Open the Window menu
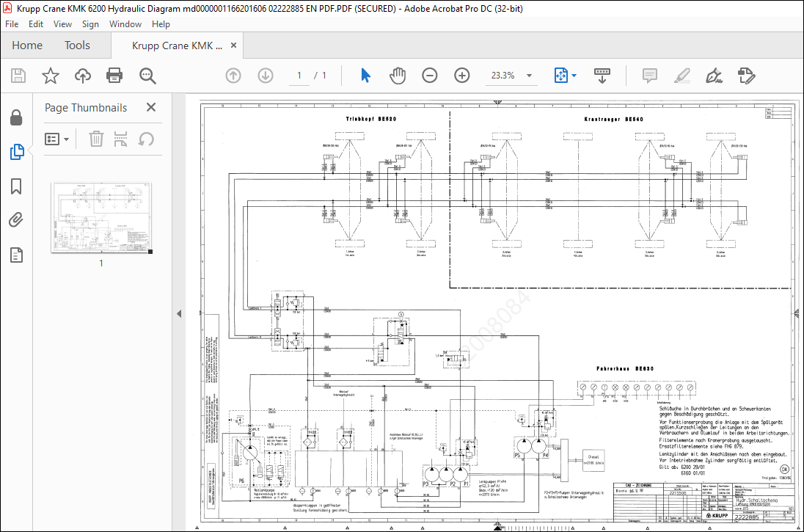 [125, 24]
